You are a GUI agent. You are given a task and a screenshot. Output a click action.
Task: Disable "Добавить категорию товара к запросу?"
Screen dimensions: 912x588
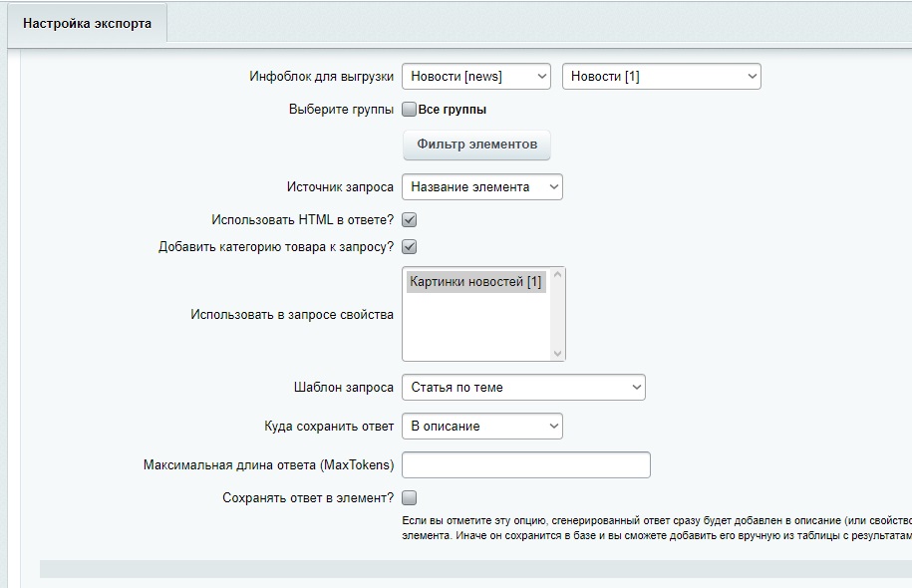[408, 246]
